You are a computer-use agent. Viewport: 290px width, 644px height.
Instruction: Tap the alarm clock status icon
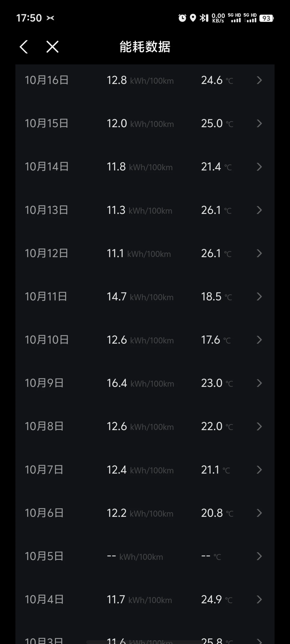point(182,18)
